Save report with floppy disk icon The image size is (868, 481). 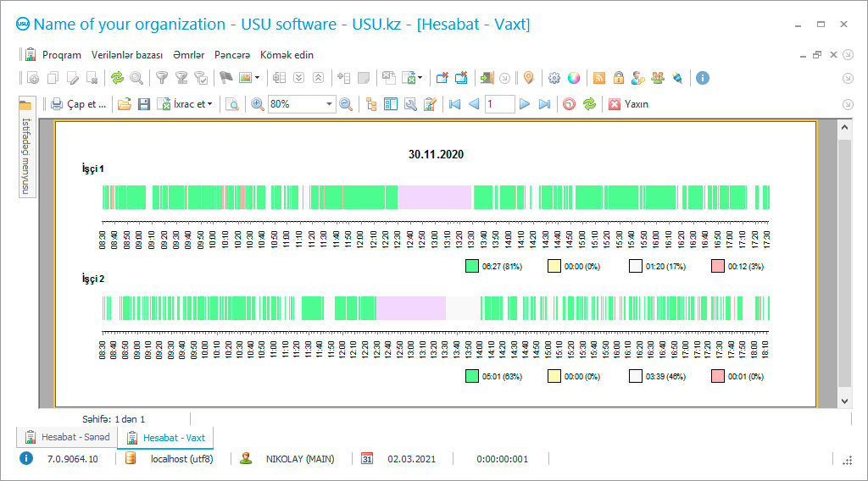tap(144, 104)
